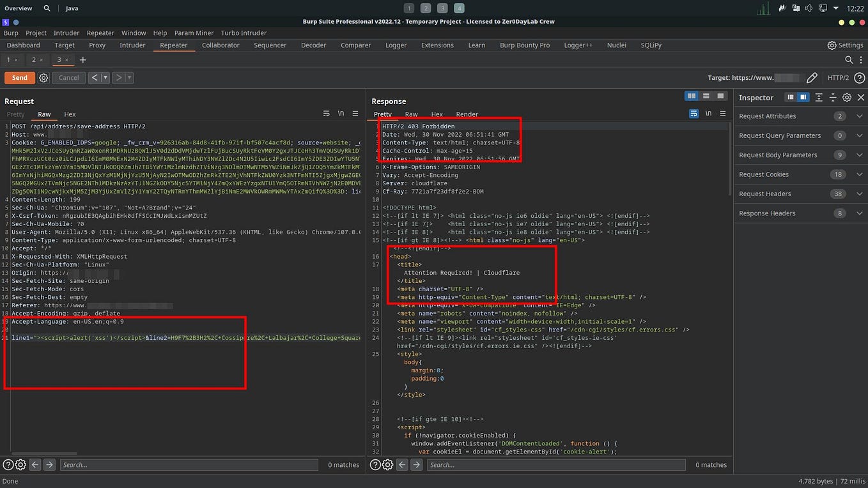Open the Settings button at top right
This screenshot has height=488, width=868.
[845, 45]
